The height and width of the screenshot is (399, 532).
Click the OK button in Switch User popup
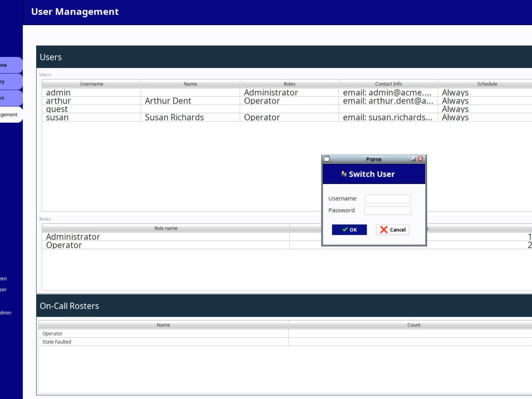349,229
